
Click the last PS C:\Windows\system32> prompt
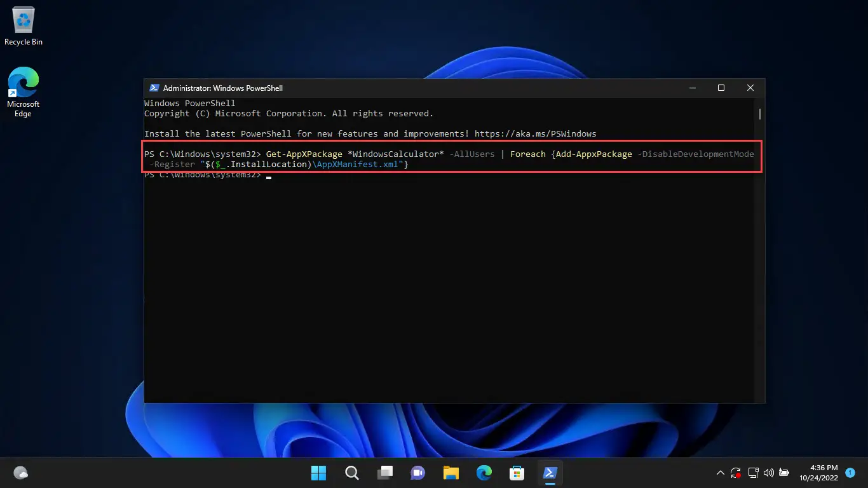(x=203, y=175)
